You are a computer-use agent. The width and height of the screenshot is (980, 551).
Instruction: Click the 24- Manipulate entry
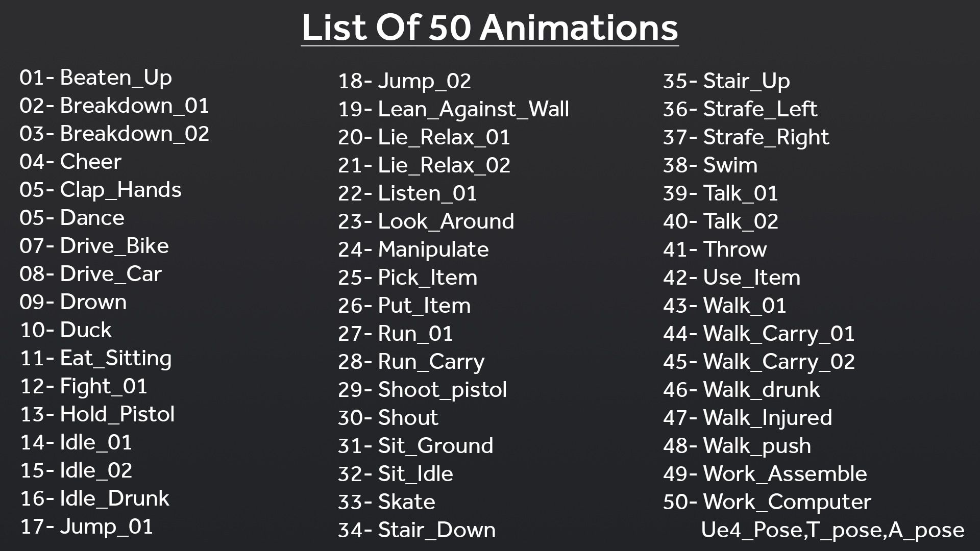[413, 250]
